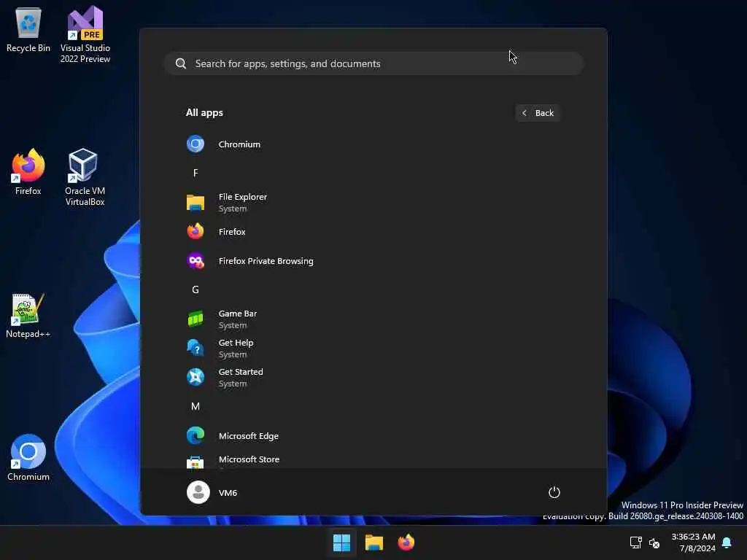
Task: Launch the Get Help app
Action: point(373,348)
